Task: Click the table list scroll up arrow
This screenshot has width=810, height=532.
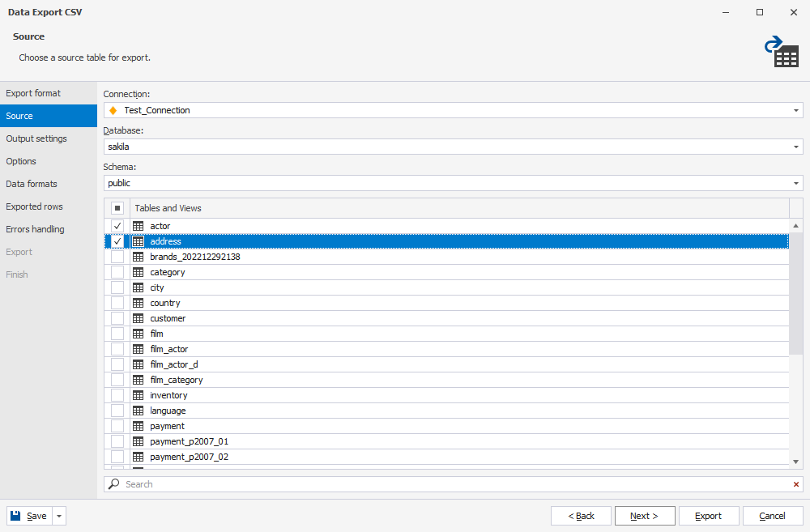Action: pos(795,226)
